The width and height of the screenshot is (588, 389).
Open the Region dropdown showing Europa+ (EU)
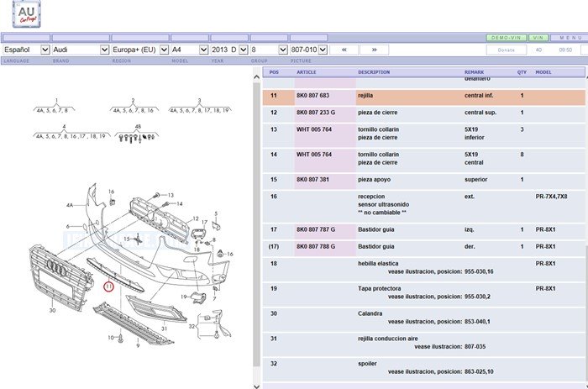tap(140, 50)
